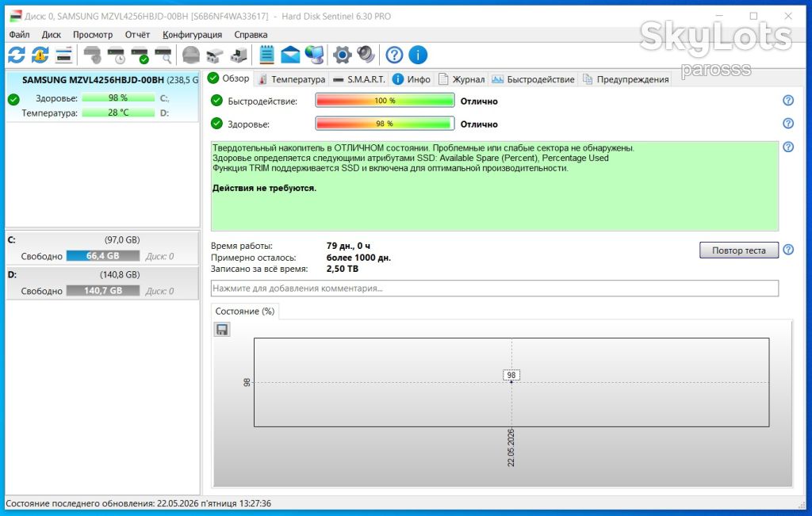812x516 pixels.
Task: Click help icon next to Повтор теста
Action: pos(788,250)
